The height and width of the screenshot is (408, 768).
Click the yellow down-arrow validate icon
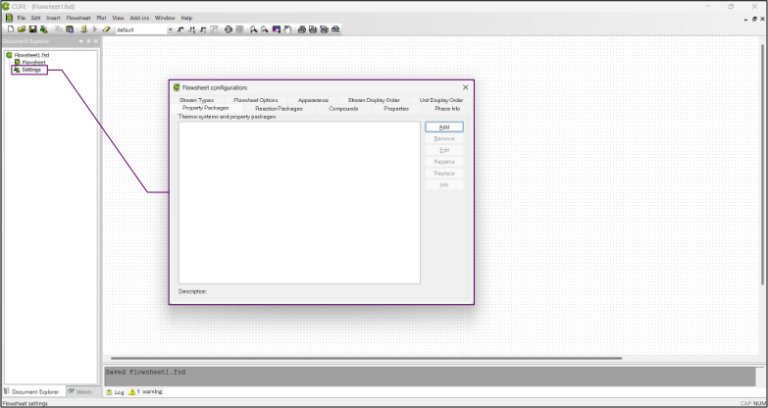(x=84, y=29)
